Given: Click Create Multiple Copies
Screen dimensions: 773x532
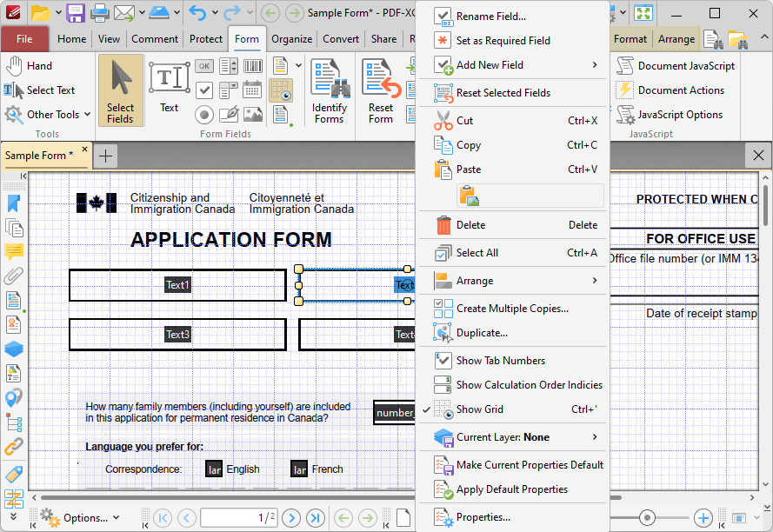Looking at the screenshot, I should click(x=512, y=308).
